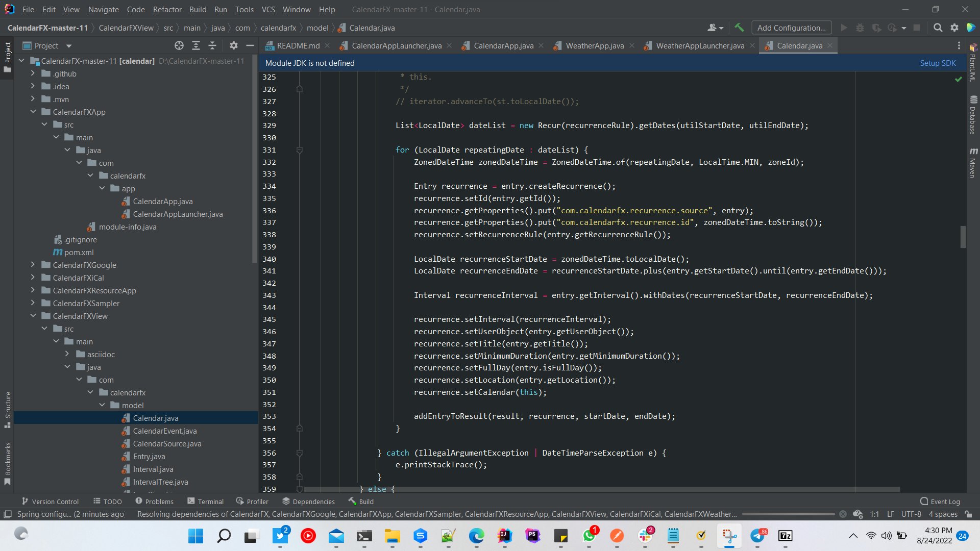The image size is (980, 551).
Task: Click the Select Opened File target icon
Action: click(x=179, y=45)
